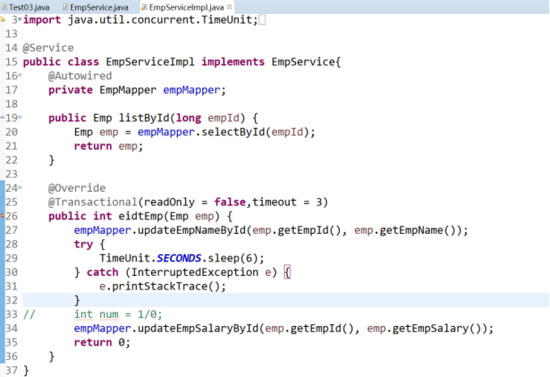Click the "listById" method name

coord(144,118)
